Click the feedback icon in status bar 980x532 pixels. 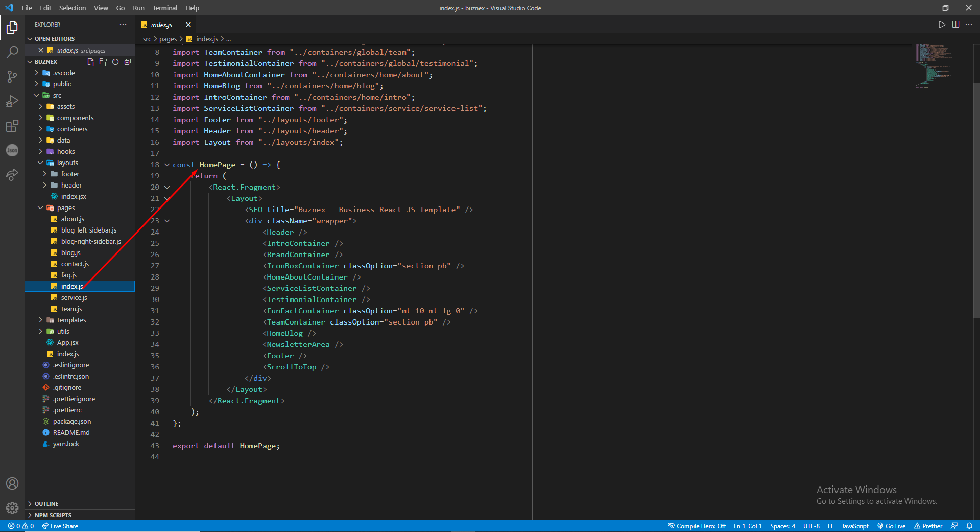pyautogui.click(x=954, y=526)
